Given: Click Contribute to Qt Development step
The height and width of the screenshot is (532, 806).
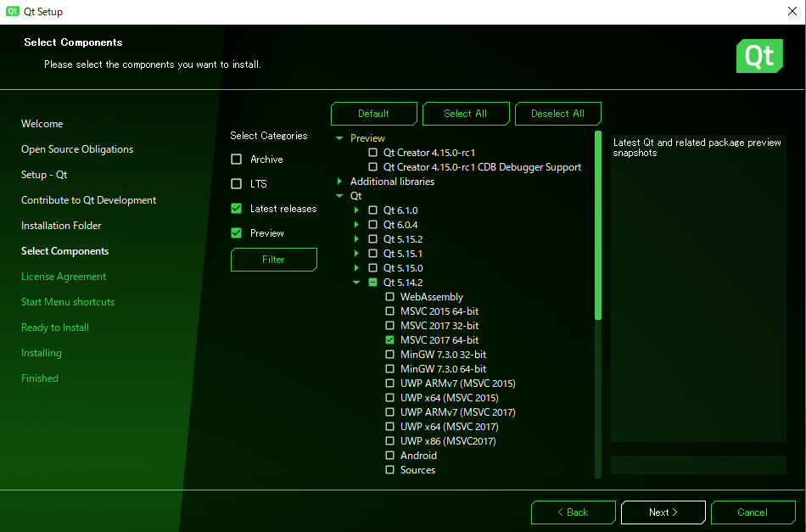Looking at the screenshot, I should 88,200.
